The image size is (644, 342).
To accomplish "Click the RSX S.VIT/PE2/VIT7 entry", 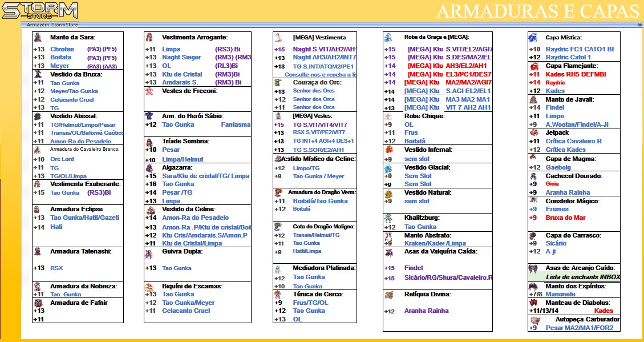I will (319, 133).
